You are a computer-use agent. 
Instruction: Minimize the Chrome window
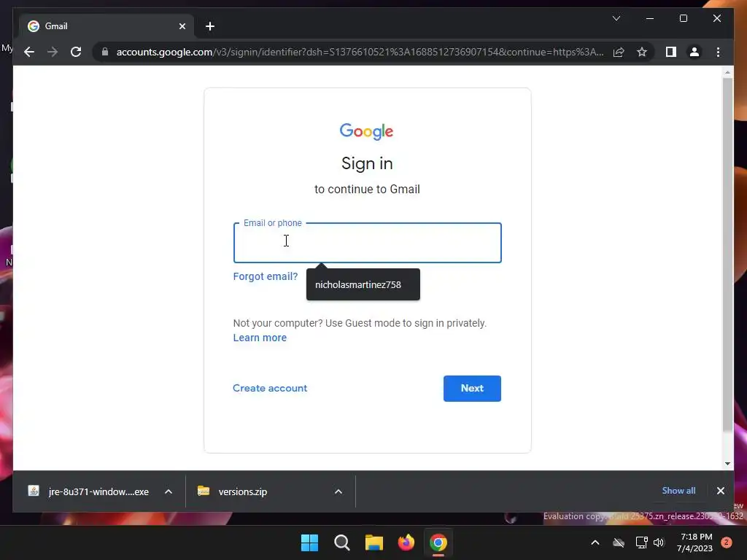click(x=650, y=18)
